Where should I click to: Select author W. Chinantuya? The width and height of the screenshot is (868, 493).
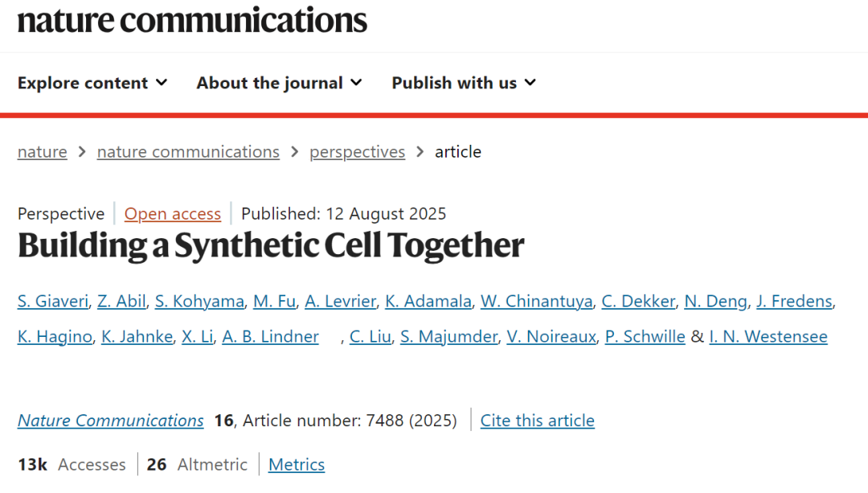[536, 302]
